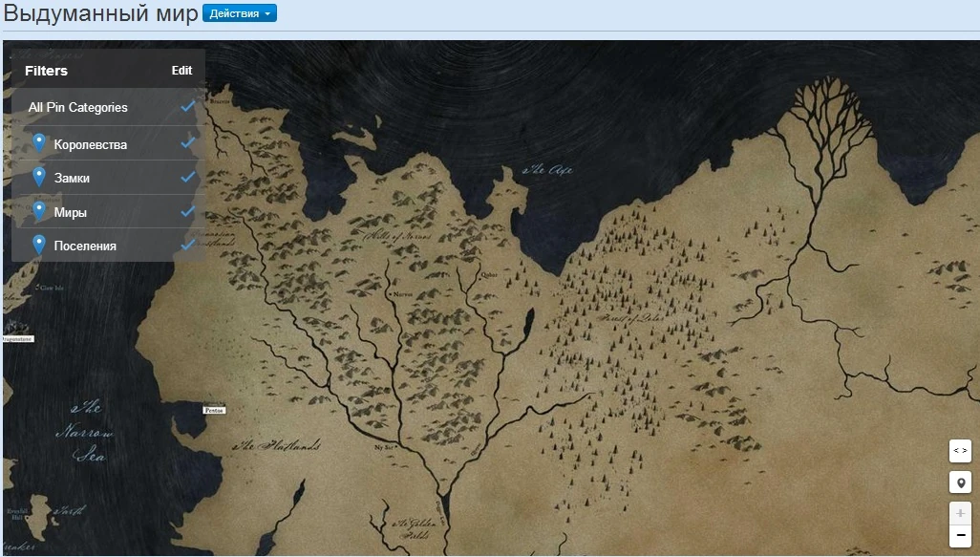Click the Pentos map pin label
This screenshot has width=980, height=557.
coord(214,410)
